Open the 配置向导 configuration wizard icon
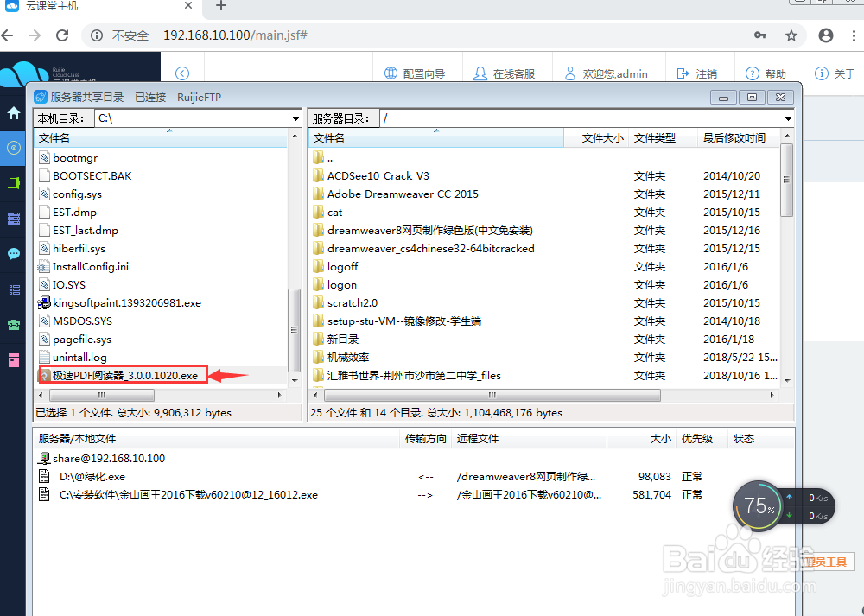The width and height of the screenshot is (864, 616). point(417,73)
